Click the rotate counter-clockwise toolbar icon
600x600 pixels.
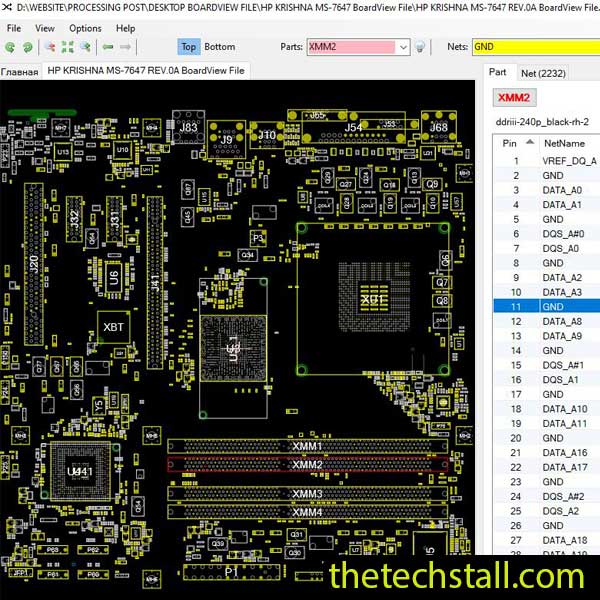click(9, 47)
